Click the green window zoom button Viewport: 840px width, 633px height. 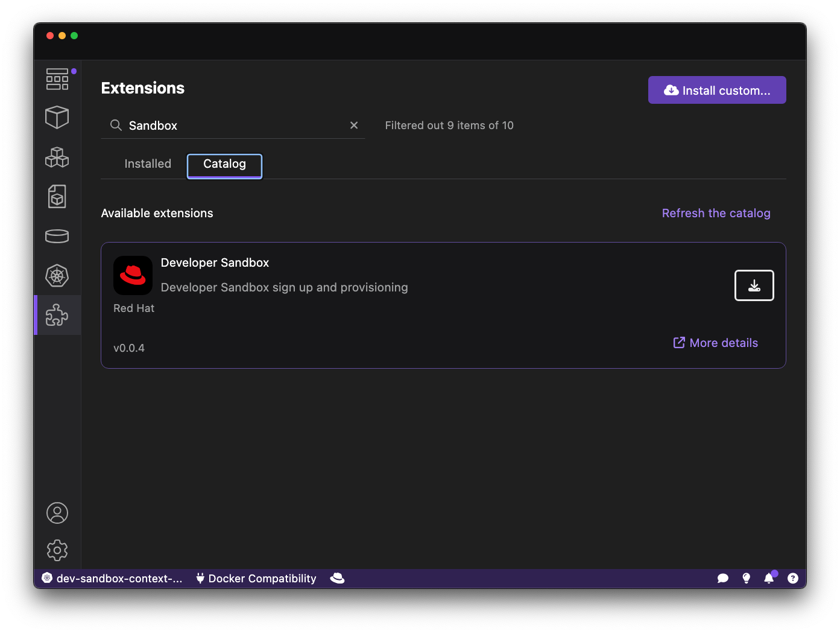(74, 36)
